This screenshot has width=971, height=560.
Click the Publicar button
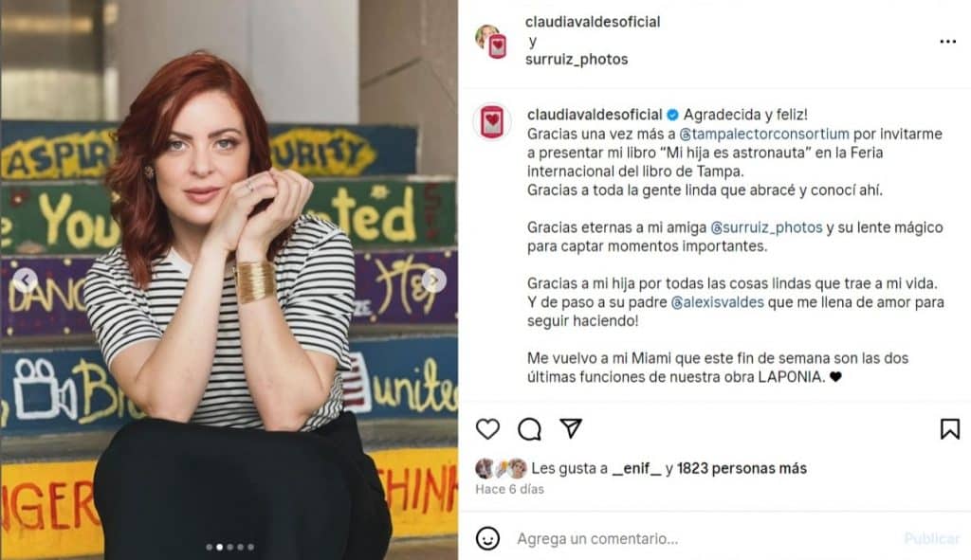click(x=931, y=539)
